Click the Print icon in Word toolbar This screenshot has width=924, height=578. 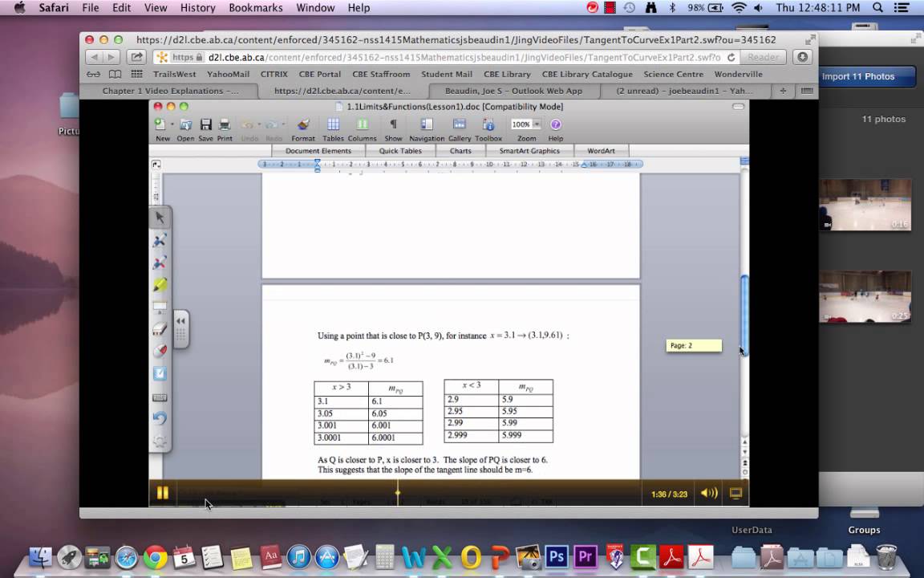225,124
